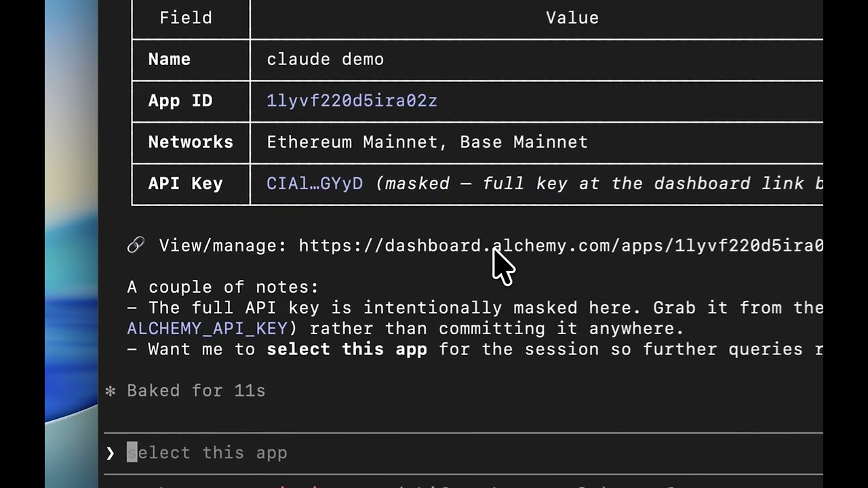Screen dimensions: 868x488
Task: Click the Field column header
Action: [x=186, y=18]
